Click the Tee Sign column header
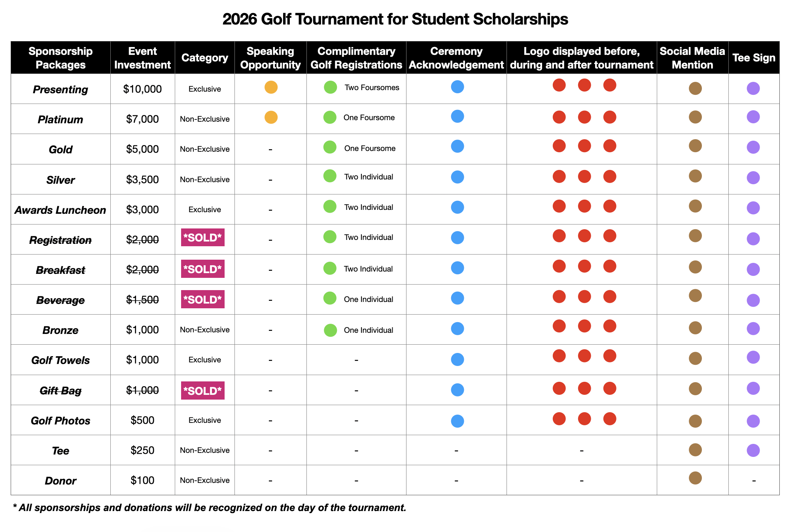Viewport: 794px width, 532px height. [753, 58]
